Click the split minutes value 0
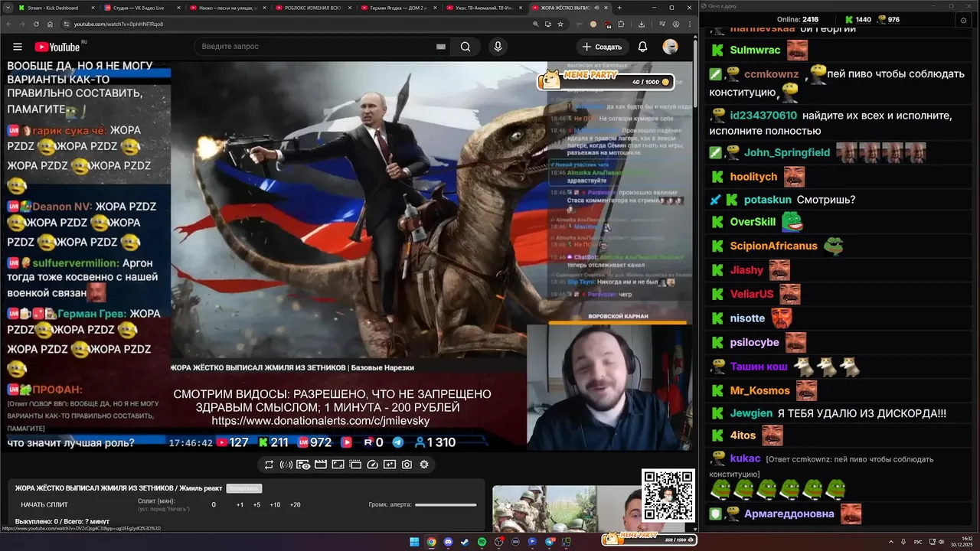The image size is (980, 551). [214, 505]
